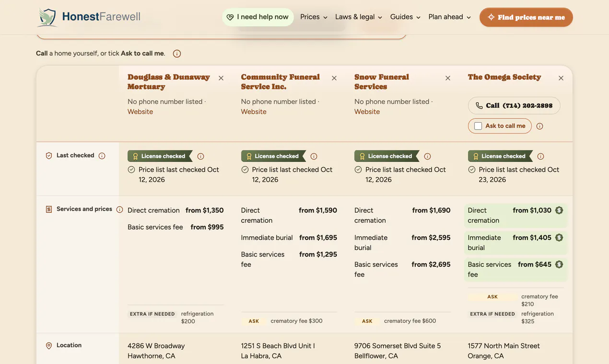
Task: Click Douglass & Dunaway License checked badge
Action: click(x=160, y=156)
